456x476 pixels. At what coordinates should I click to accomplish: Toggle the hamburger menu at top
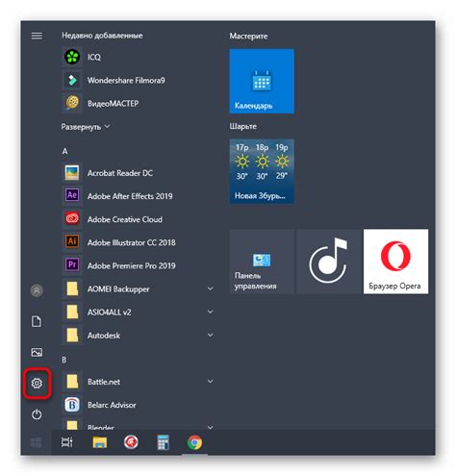click(x=37, y=36)
